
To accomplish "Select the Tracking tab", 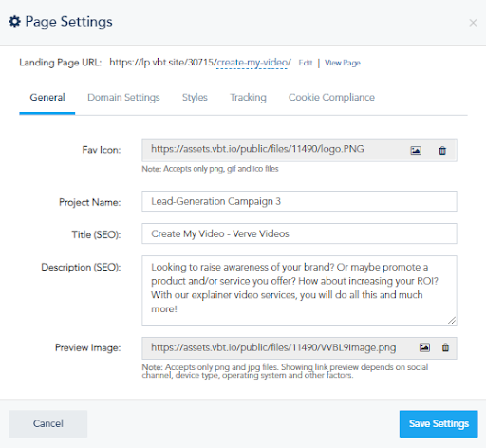I will (x=248, y=97).
